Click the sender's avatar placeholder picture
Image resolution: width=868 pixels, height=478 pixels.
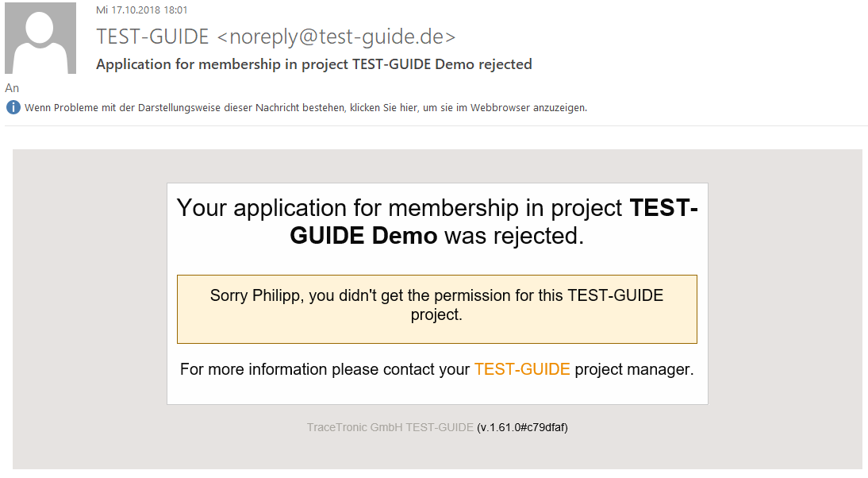click(40, 38)
